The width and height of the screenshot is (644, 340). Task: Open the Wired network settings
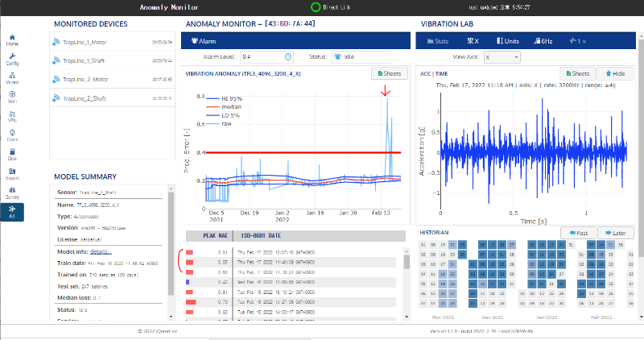[x=12, y=78]
